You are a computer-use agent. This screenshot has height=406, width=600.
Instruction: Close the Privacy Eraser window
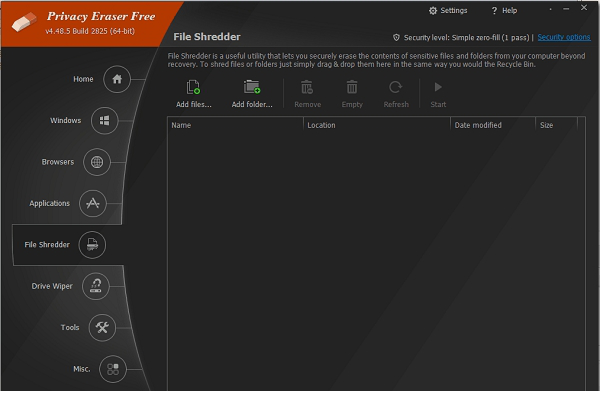pos(584,8)
